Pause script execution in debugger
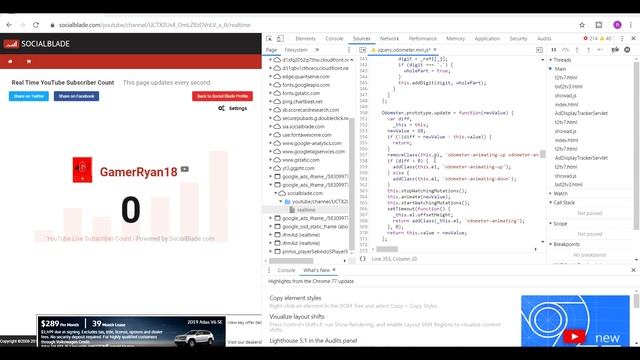Image resolution: width=640 pixels, height=360 pixels. [x=553, y=50]
